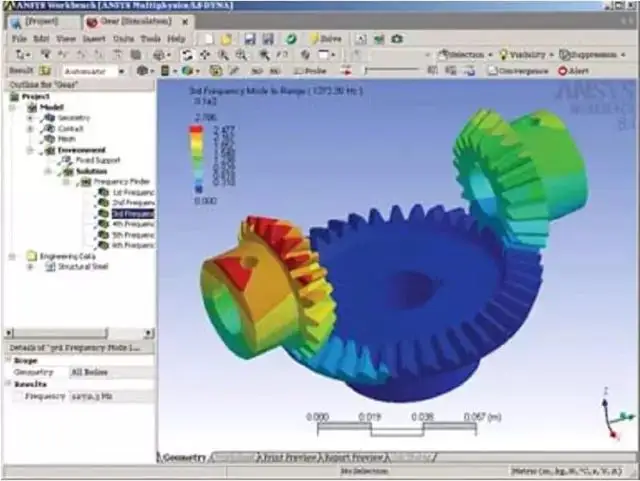This screenshot has width=640, height=481.
Task: Collapse the Solution tree node
Action: pyautogui.click(x=48, y=171)
